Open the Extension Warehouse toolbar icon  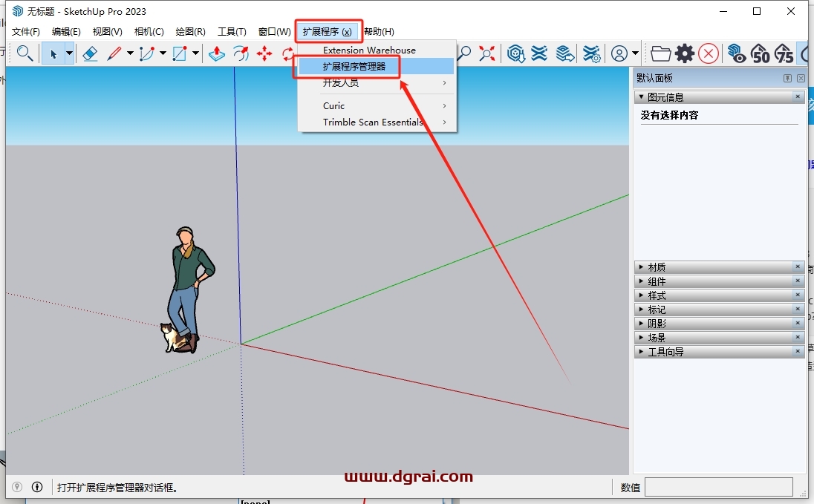(x=539, y=53)
